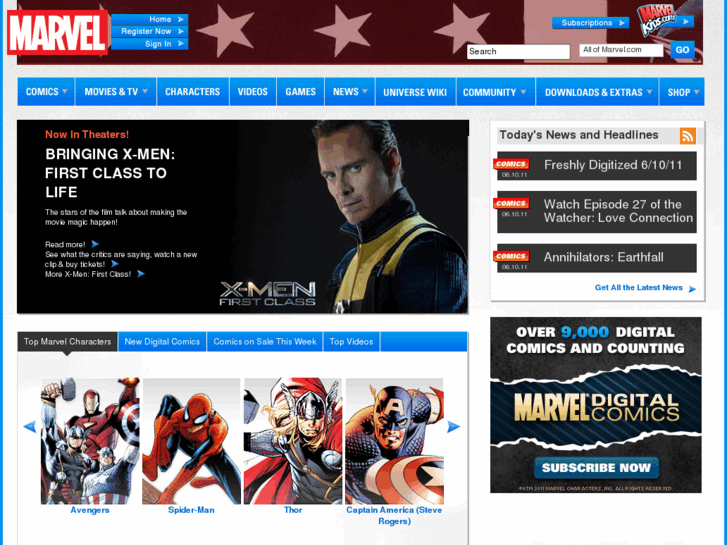Click the Marvel logo
Screen dimensions: 727x545
click(57, 32)
